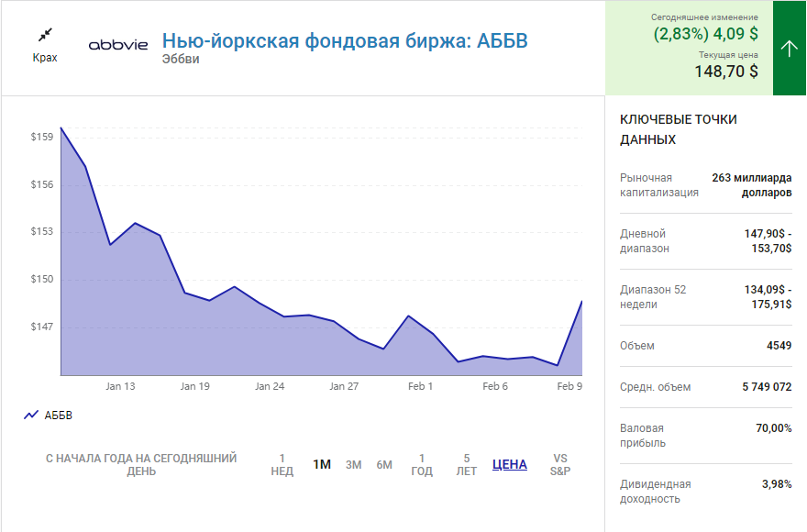Click the Рыночная капитализация data row
The width and height of the screenshot is (807, 532).
[x=705, y=185]
